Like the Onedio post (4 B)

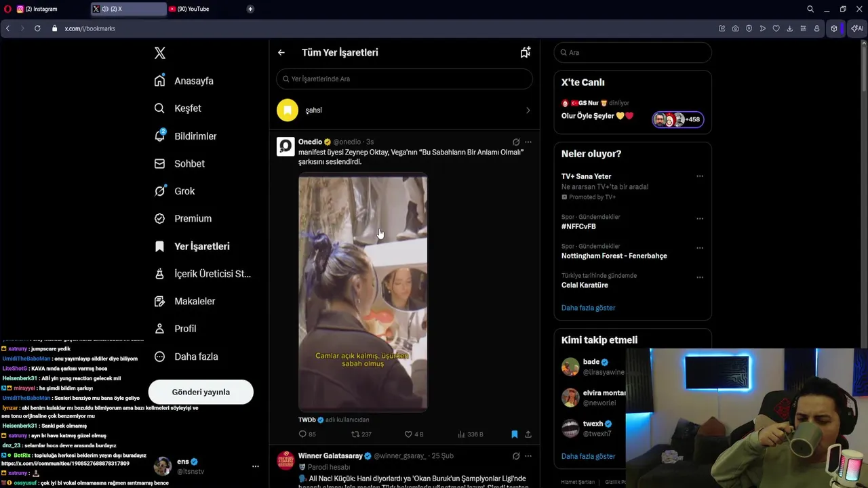coord(414,434)
